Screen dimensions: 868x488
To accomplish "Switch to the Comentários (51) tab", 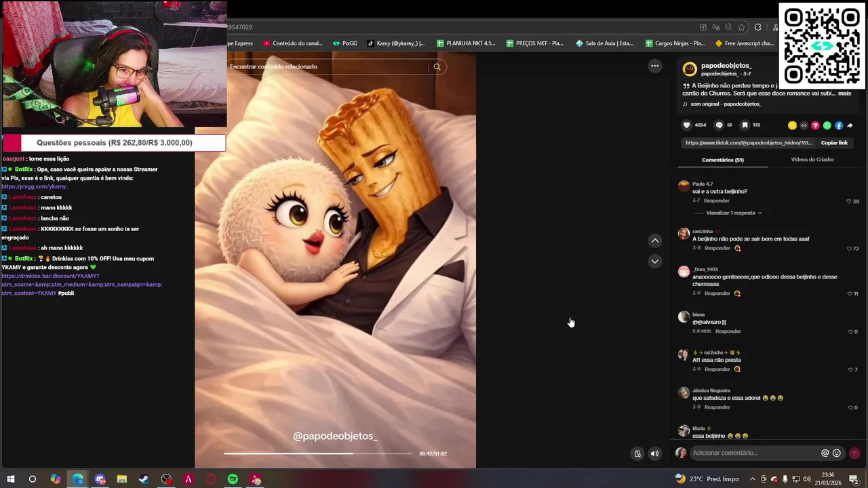I will [x=723, y=160].
